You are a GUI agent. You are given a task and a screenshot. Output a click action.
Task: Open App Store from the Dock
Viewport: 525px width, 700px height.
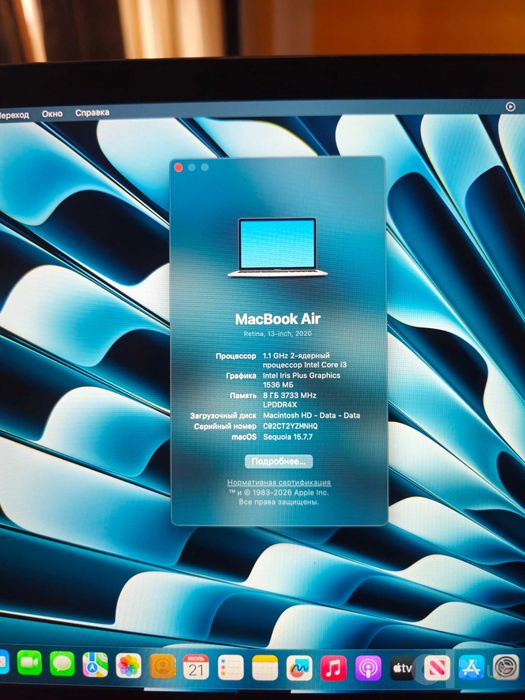click(471, 668)
